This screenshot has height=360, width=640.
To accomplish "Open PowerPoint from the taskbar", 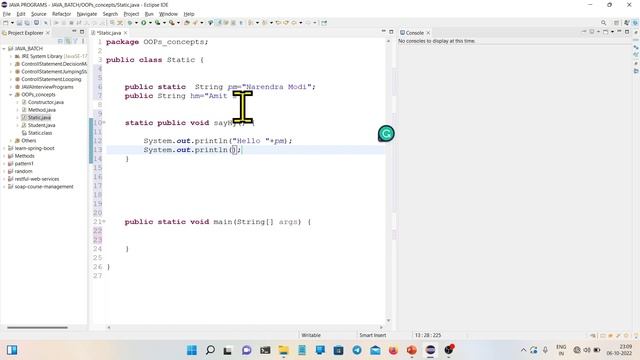I will (x=411, y=350).
